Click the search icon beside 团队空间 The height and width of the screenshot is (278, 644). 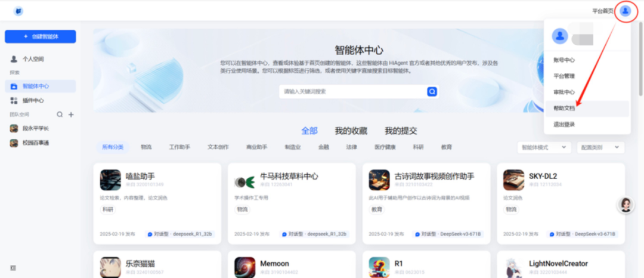[x=60, y=115]
